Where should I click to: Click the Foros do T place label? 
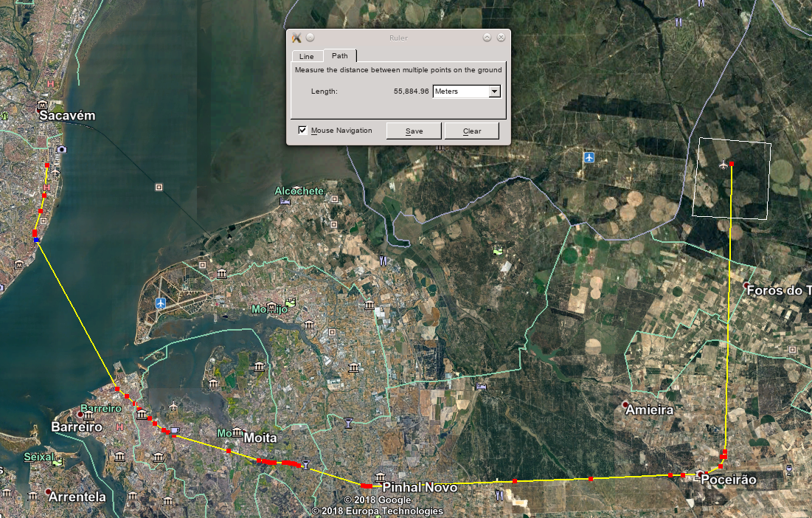pos(779,291)
